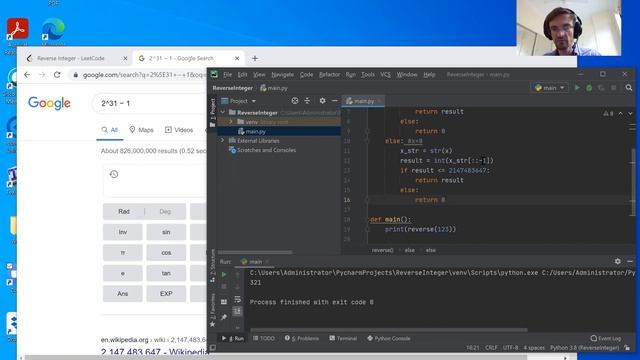Click the Google logo
The width and height of the screenshot is (640, 360).
(x=49, y=103)
